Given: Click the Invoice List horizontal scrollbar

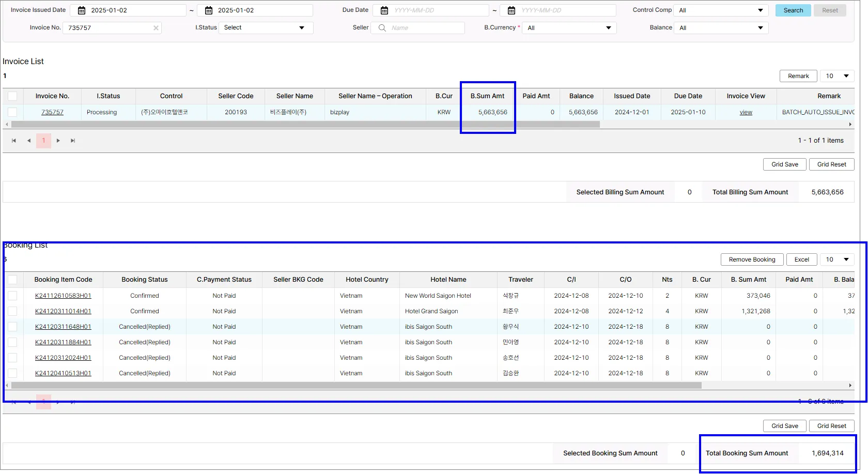Looking at the screenshot, I should click(x=305, y=125).
